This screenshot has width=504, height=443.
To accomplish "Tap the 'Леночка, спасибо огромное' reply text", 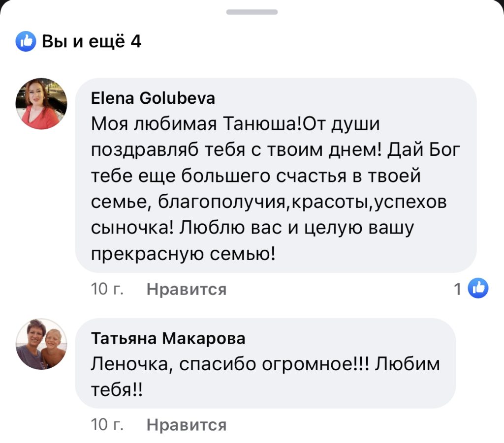I will [266, 364].
